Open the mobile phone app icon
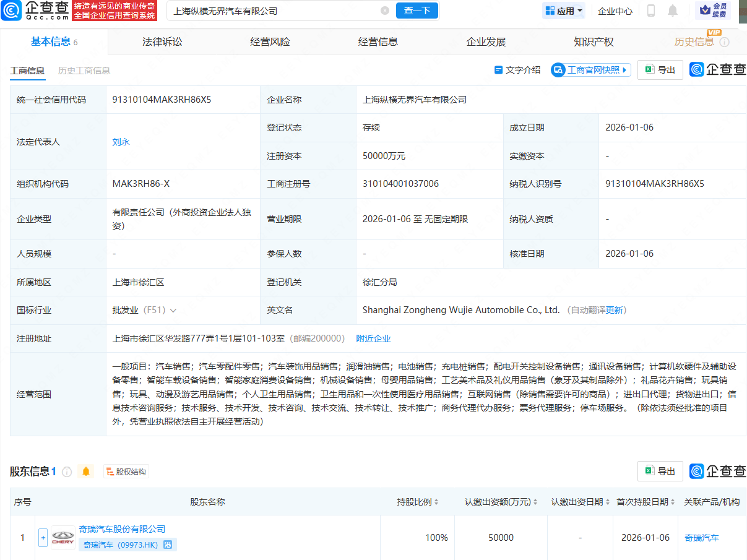747x560 pixels. coord(651,11)
